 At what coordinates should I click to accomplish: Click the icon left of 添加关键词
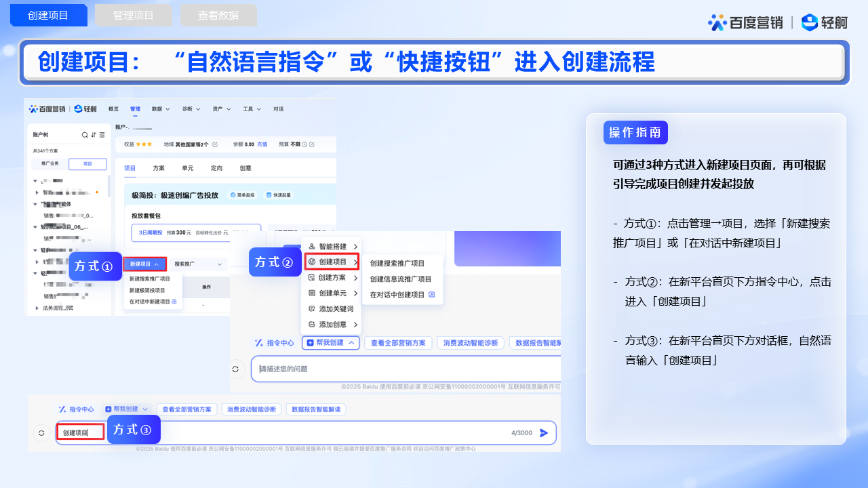click(312, 309)
